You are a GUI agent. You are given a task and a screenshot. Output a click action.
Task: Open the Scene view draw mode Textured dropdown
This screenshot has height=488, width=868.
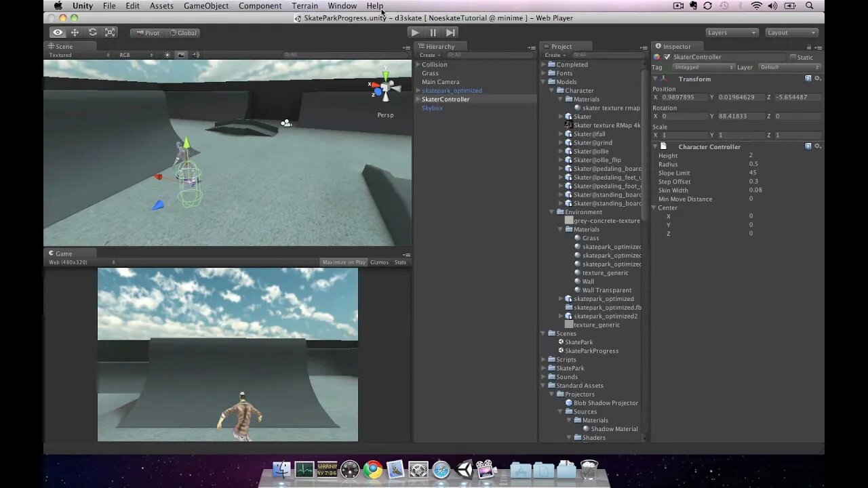pos(79,55)
